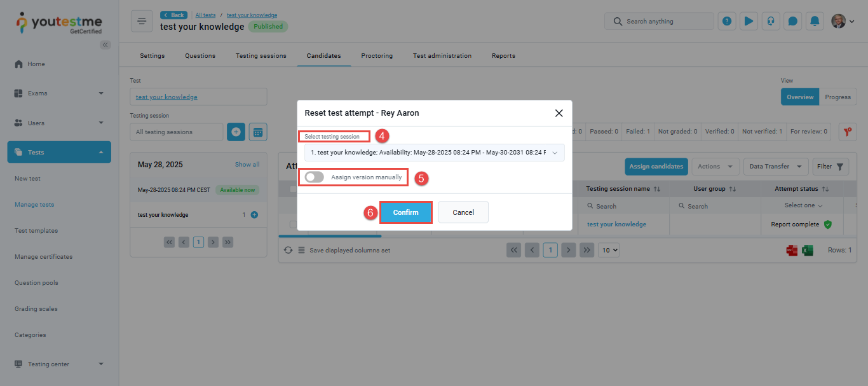The image size is (868, 386).
Task: Expand the Data Transfer dropdown
Action: pos(776,167)
